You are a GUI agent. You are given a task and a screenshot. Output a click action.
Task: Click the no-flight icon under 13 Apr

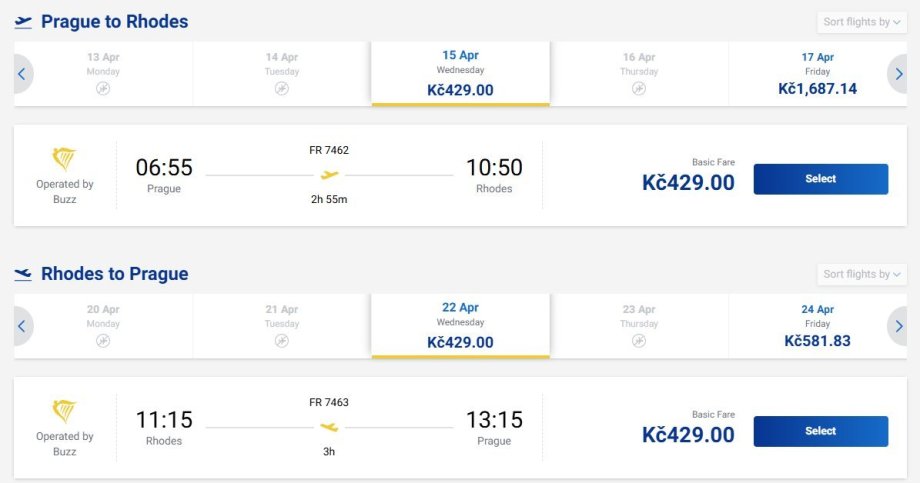coord(103,89)
